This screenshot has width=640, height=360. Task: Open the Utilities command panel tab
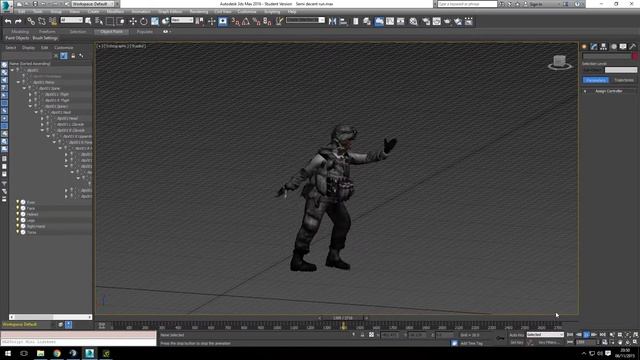coord(633,47)
